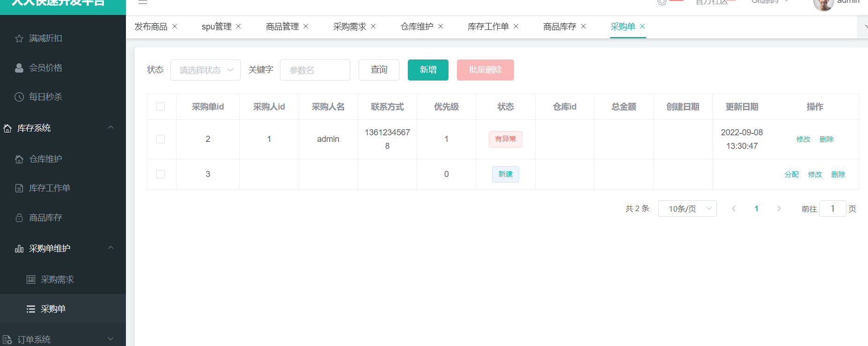Close the 商品管理 tab
The height and width of the screenshot is (346, 868).
tap(306, 26)
